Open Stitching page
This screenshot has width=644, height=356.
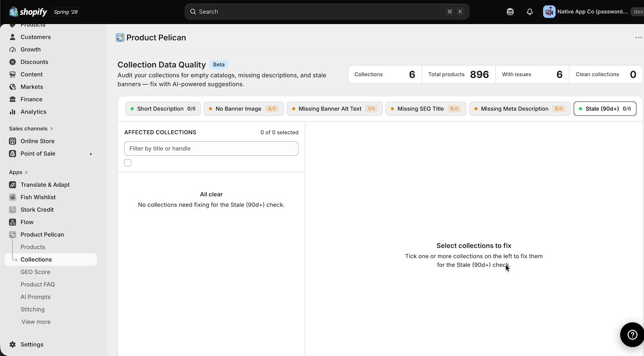point(32,309)
